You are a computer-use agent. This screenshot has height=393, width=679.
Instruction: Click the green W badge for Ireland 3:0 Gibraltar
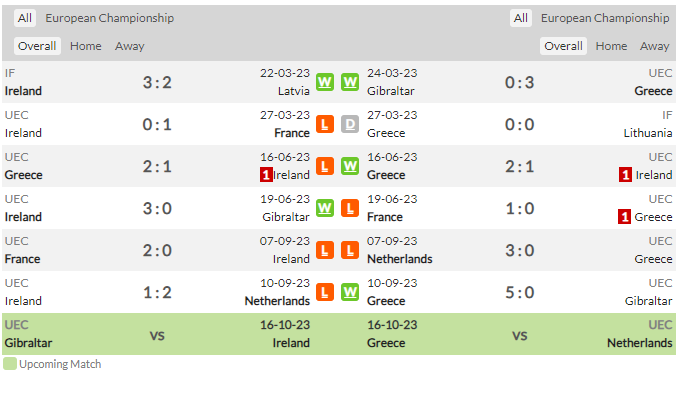325,208
